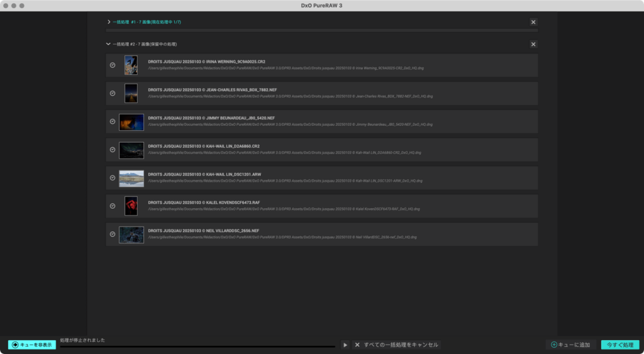This screenshot has width=644, height=354.
Task: Click output path ending DSC1201-ARW_DxO_HQ.dng
Action: 286,180
